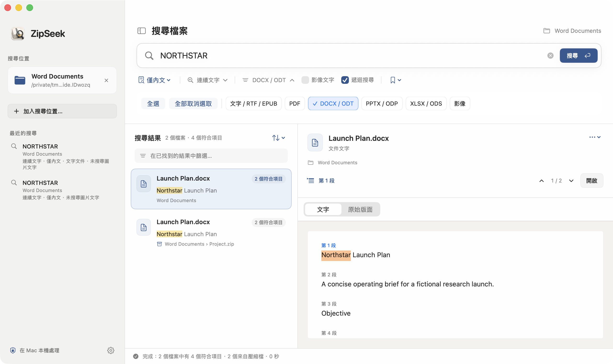Click the completed checkmark status icon
This screenshot has width=613, height=364.
(136, 356)
